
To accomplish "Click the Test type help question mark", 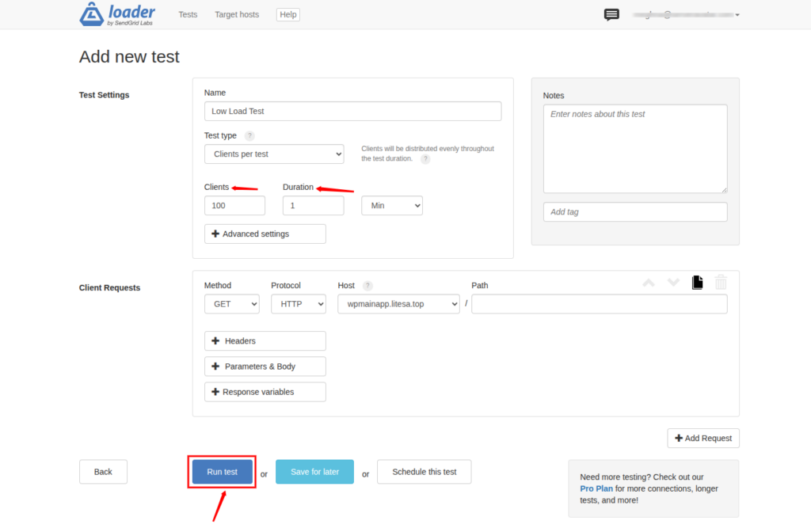I will tap(249, 135).
